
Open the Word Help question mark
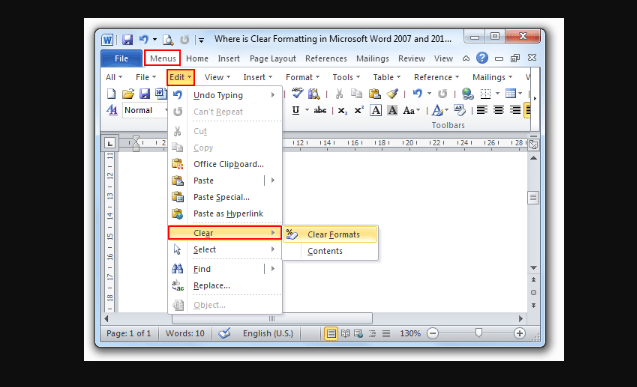(482, 58)
